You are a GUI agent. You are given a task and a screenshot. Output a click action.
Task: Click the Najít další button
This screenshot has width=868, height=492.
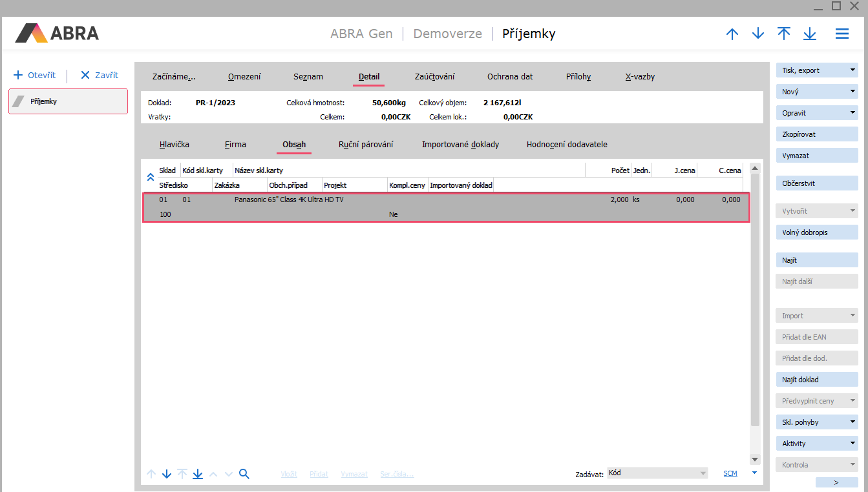(817, 282)
